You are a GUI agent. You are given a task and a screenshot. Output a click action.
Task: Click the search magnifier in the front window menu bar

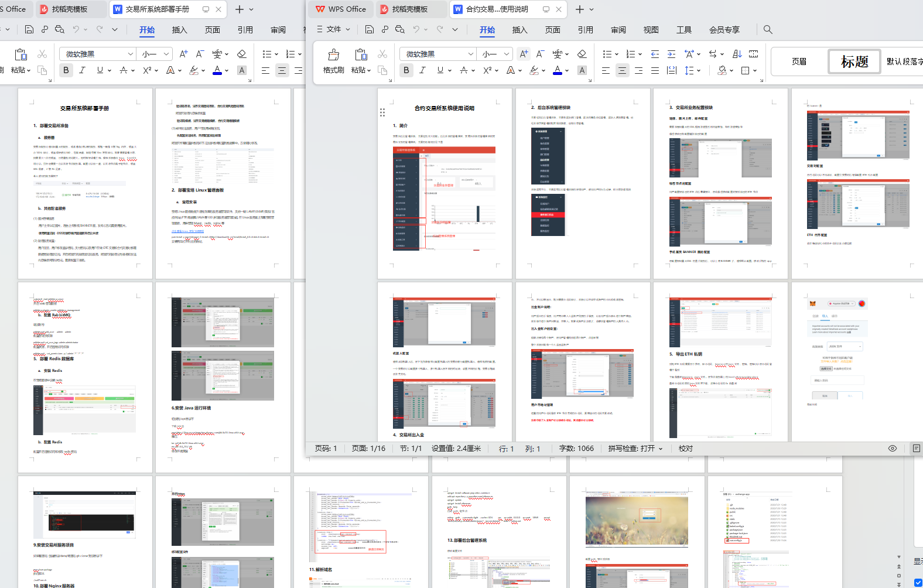pyautogui.click(x=768, y=29)
